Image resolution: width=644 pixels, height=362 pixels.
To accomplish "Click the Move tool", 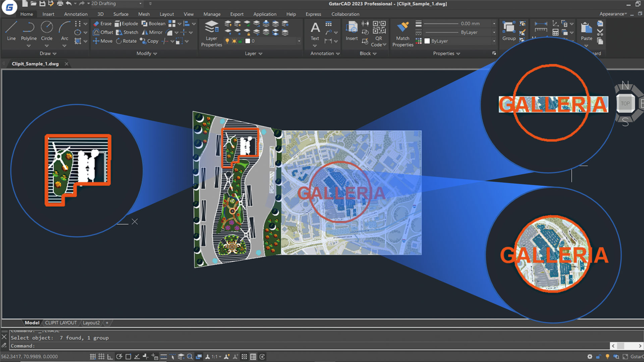I will pyautogui.click(x=103, y=41).
